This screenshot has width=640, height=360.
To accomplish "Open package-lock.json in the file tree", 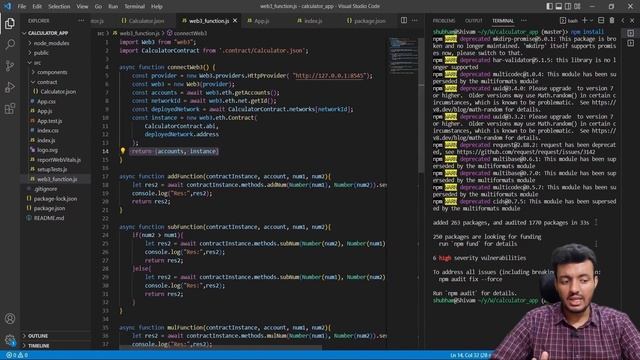I will (55, 198).
